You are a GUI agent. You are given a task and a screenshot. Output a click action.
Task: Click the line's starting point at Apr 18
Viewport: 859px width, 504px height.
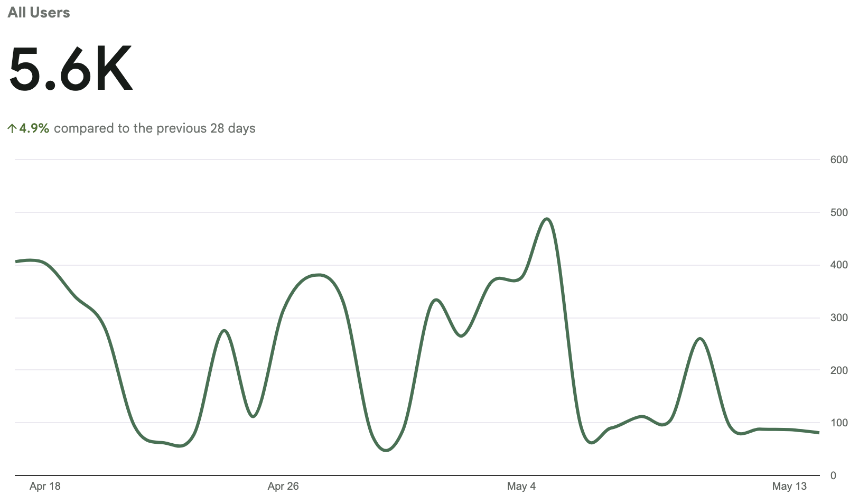[17, 262]
